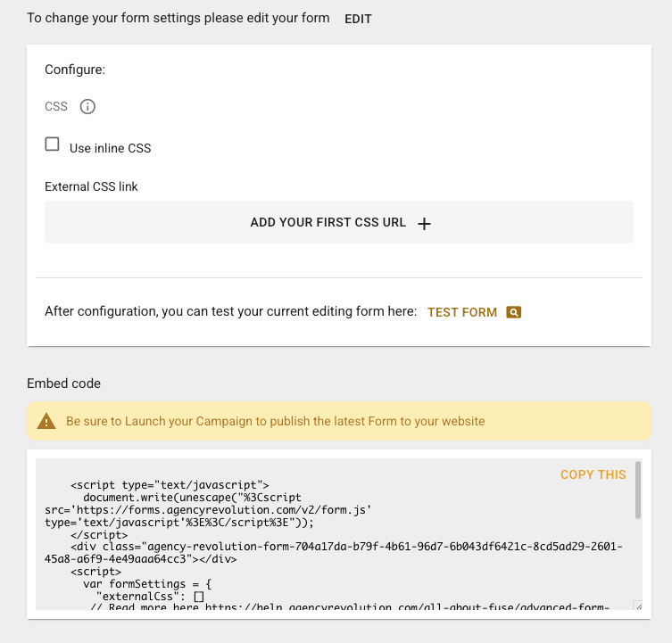Image resolution: width=672 pixels, height=643 pixels.
Task: Click the CSS info circle icon
Action: coord(87,106)
